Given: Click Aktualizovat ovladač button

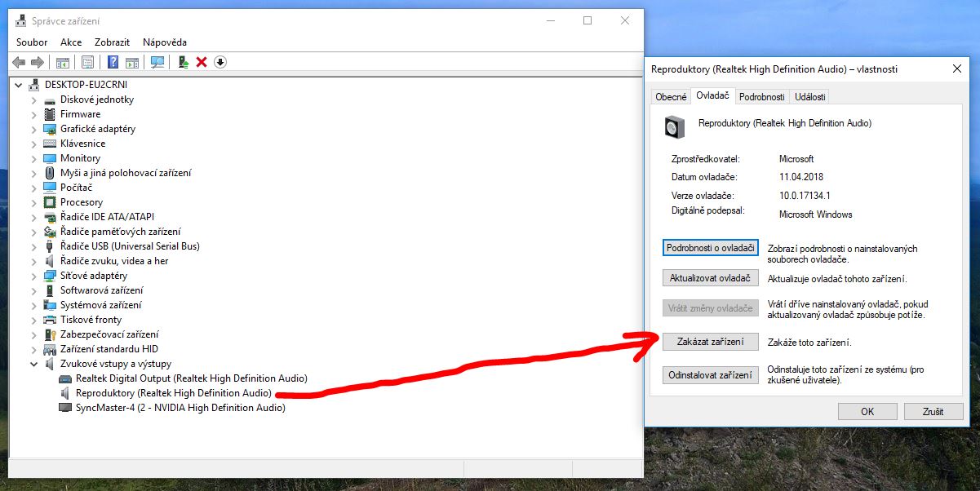Looking at the screenshot, I should pos(711,278).
